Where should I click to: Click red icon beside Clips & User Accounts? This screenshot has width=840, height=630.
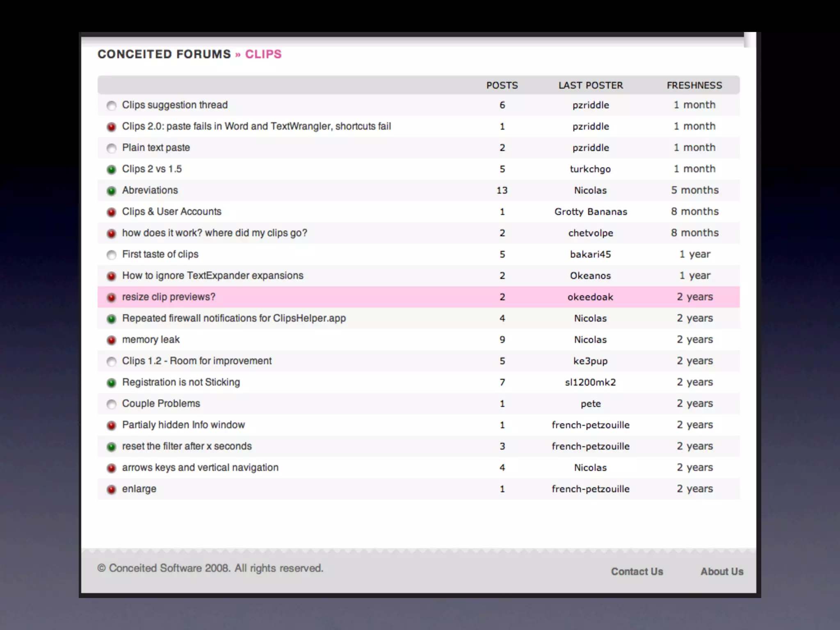point(111,212)
